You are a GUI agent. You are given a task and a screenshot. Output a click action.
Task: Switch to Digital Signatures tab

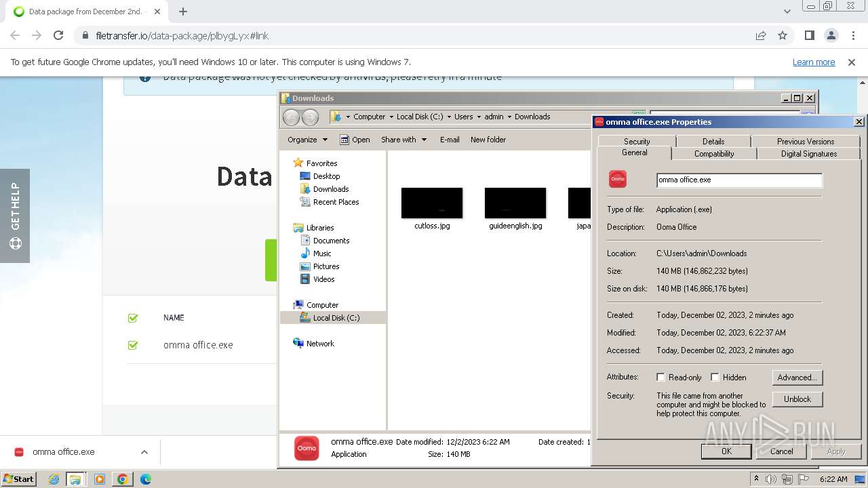point(809,154)
